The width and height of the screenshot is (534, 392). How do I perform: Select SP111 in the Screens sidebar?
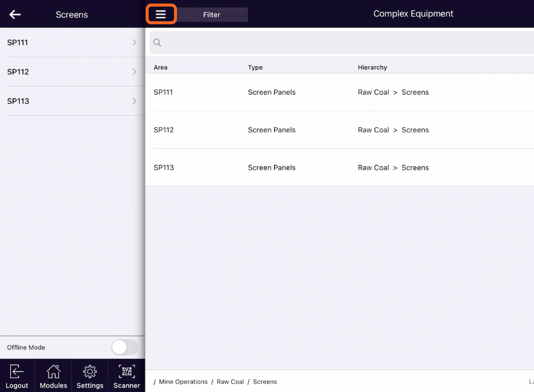72,42
